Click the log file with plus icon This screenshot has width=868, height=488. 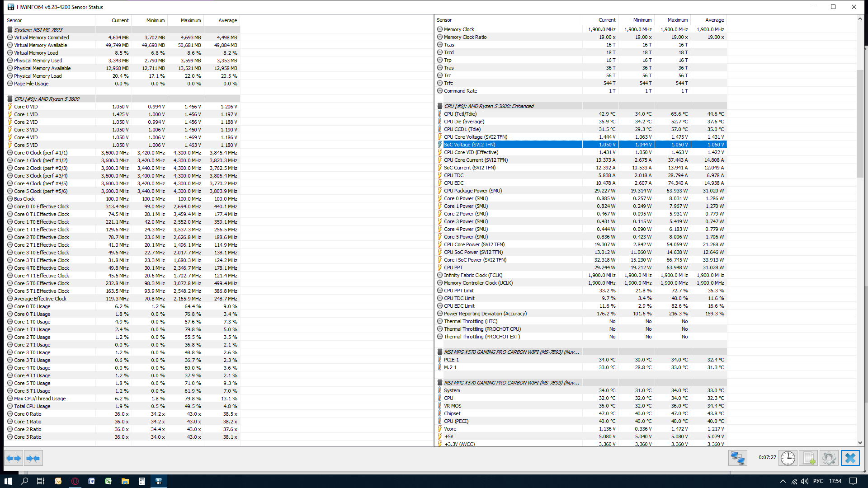808,458
